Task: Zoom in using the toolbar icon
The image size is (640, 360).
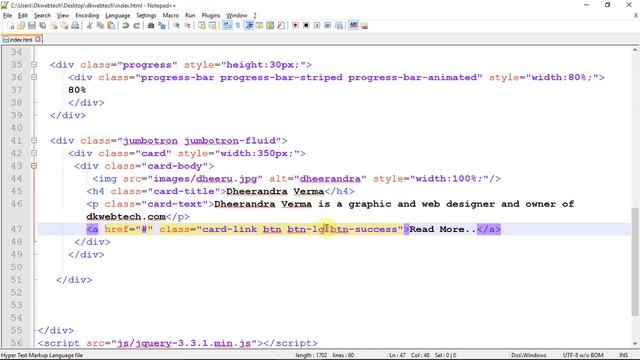Action: click(177, 26)
